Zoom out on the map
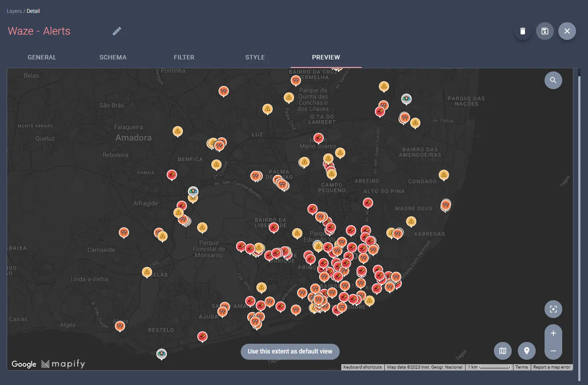Screen dimensions: 588x385 tap(553, 351)
